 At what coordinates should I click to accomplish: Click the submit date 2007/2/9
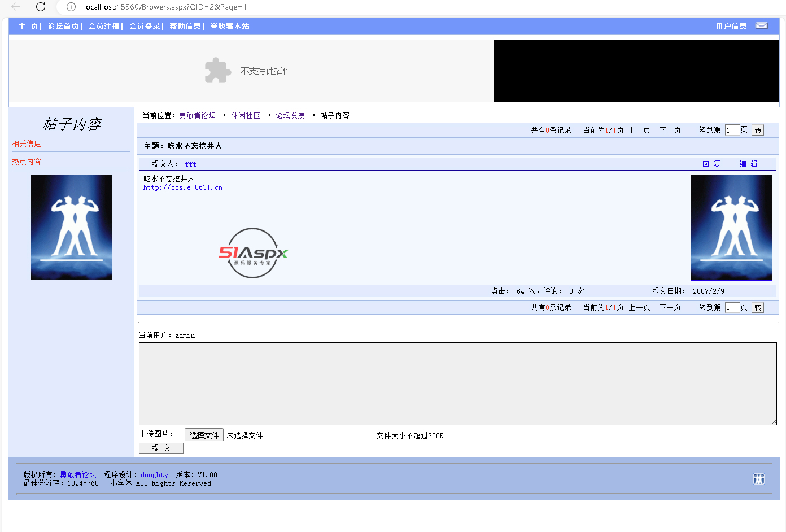(x=709, y=291)
